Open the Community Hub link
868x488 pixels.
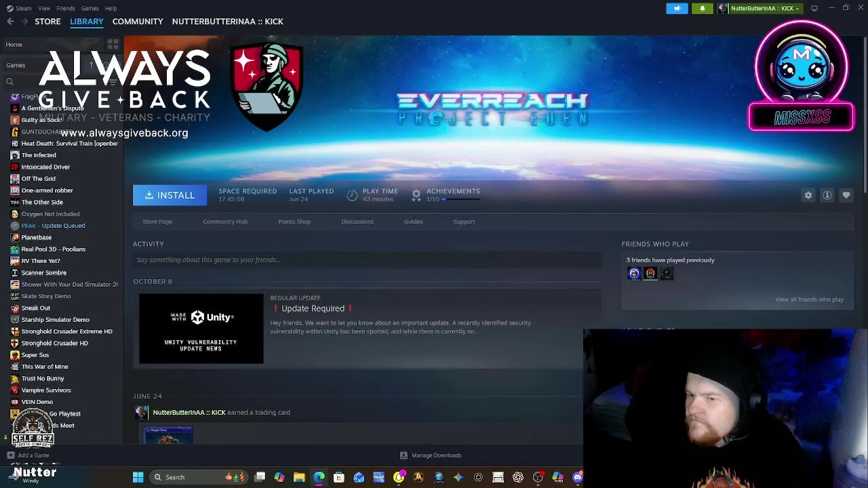tap(225, 222)
